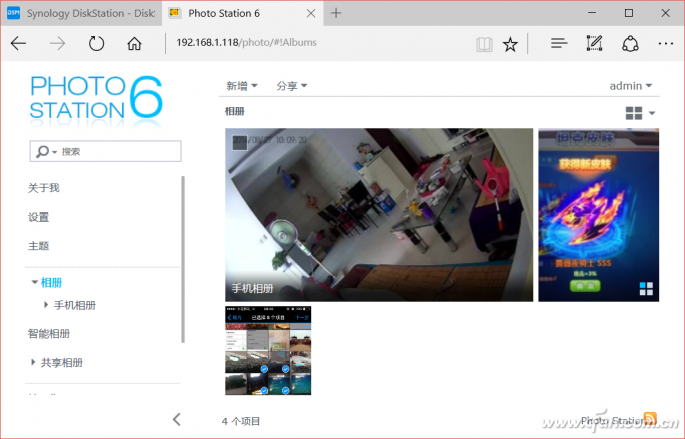Image resolution: width=685 pixels, height=439 pixels.
Task: Click the RSS feed icon at bottom
Action: tap(650, 420)
